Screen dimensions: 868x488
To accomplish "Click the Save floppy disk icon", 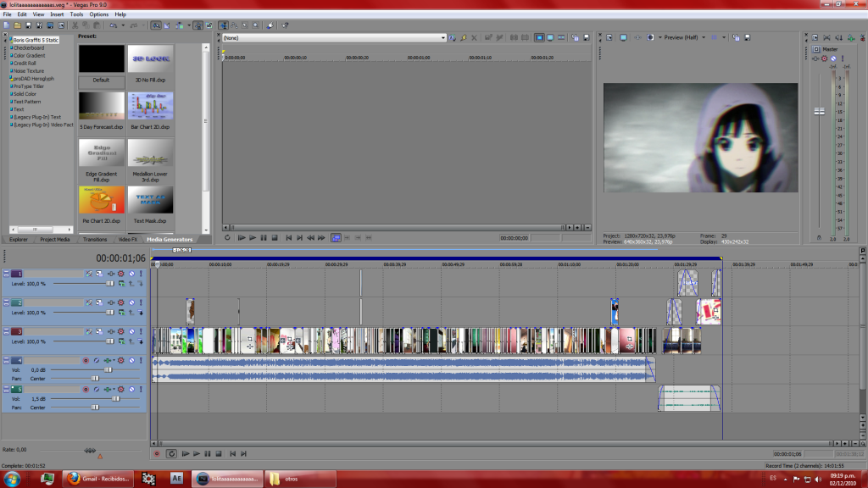I will tap(28, 25).
